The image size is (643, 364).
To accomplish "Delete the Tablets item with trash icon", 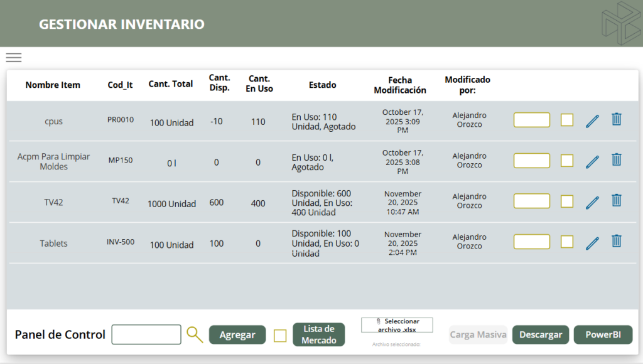I will coord(617,241).
